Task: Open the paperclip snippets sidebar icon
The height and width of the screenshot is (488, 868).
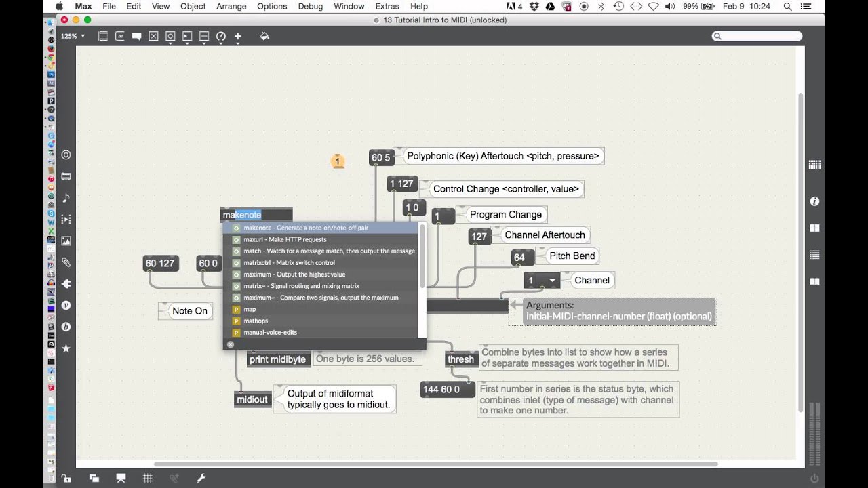Action: pyautogui.click(x=66, y=262)
